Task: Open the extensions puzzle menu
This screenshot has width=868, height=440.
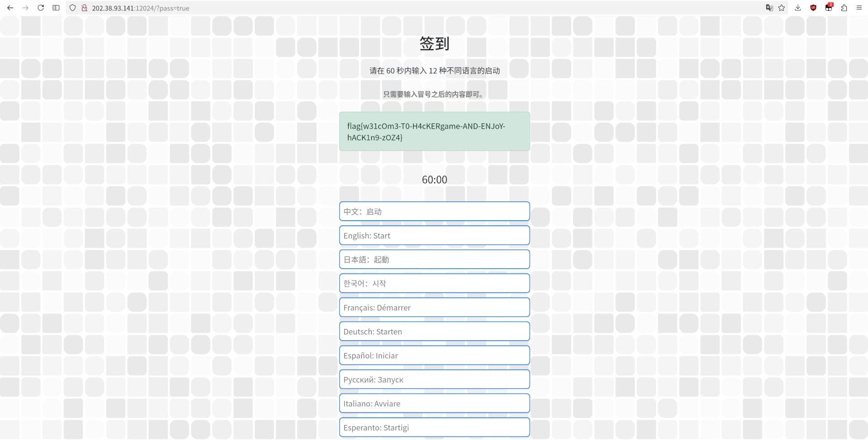Action: click(844, 8)
